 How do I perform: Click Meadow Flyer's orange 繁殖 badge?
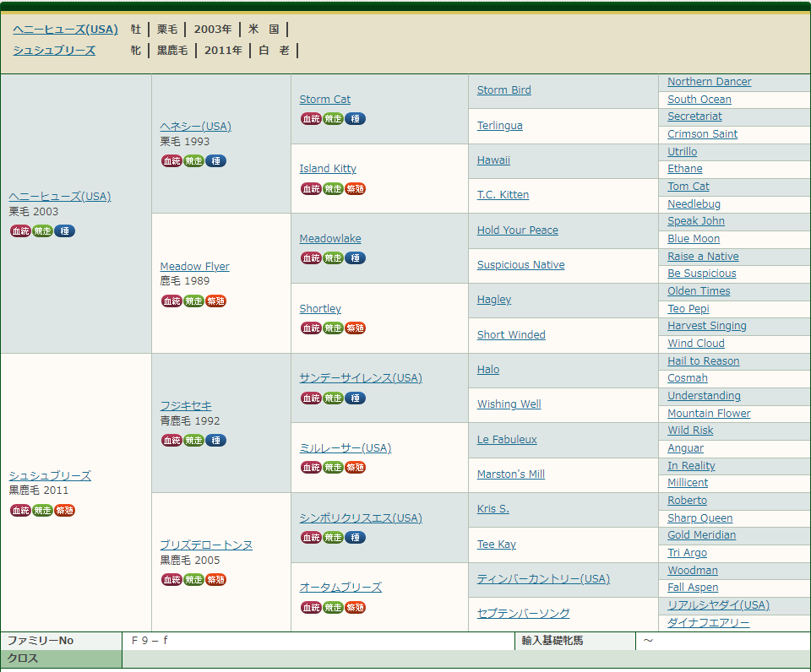216,301
